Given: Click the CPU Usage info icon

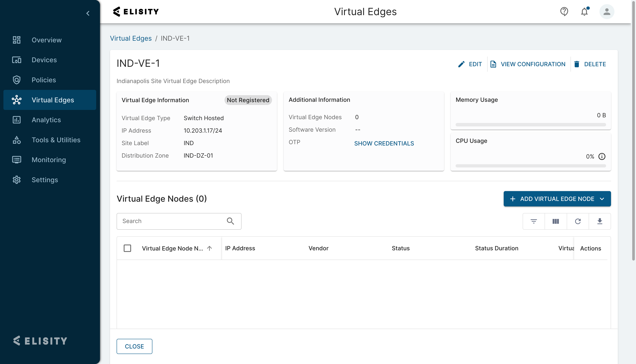Looking at the screenshot, I should (602, 156).
